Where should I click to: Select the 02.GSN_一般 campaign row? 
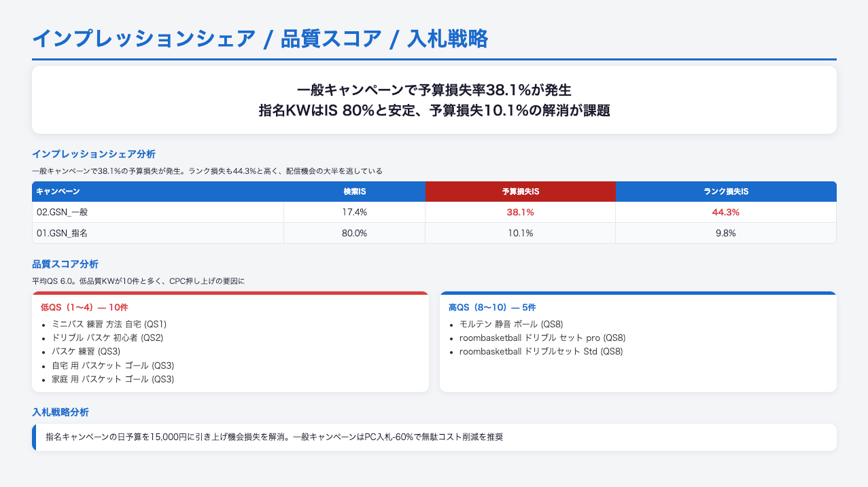[63, 213]
